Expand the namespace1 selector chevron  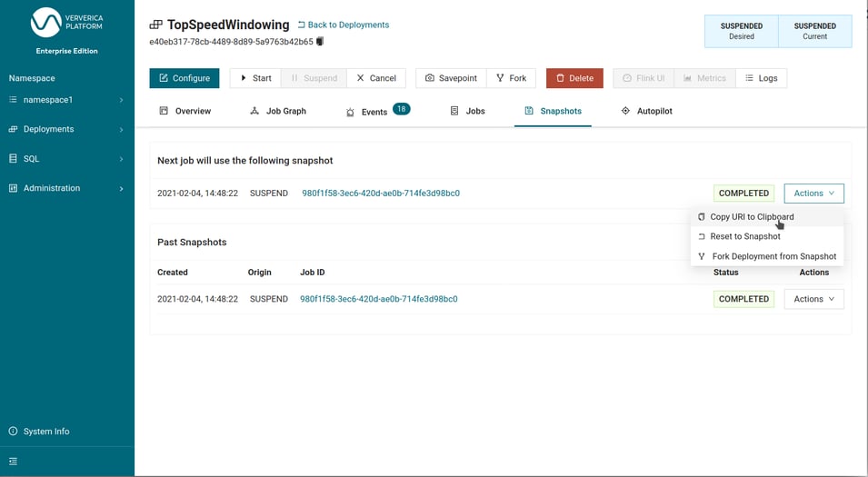coord(121,100)
